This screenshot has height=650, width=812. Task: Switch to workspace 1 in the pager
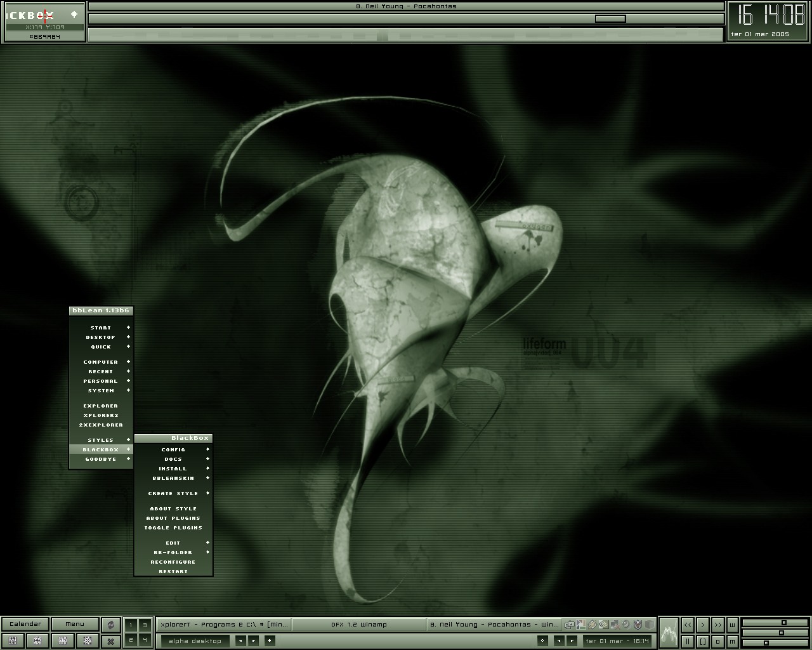point(131,625)
